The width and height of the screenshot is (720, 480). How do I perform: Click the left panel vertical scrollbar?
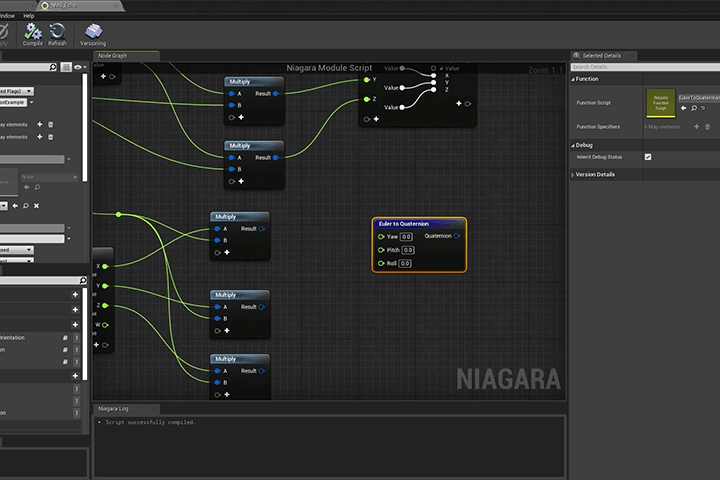click(x=84, y=127)
